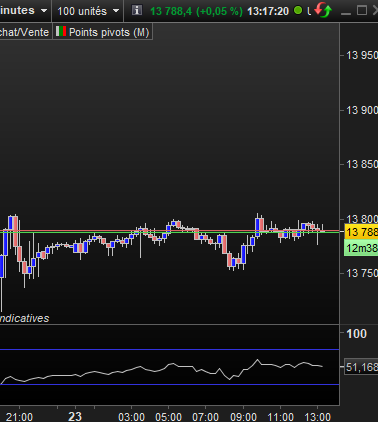Click the 13 788,4 quote text
Viewport: 378px width, 422px height.
pyautogui.click(x=171, y=11)
